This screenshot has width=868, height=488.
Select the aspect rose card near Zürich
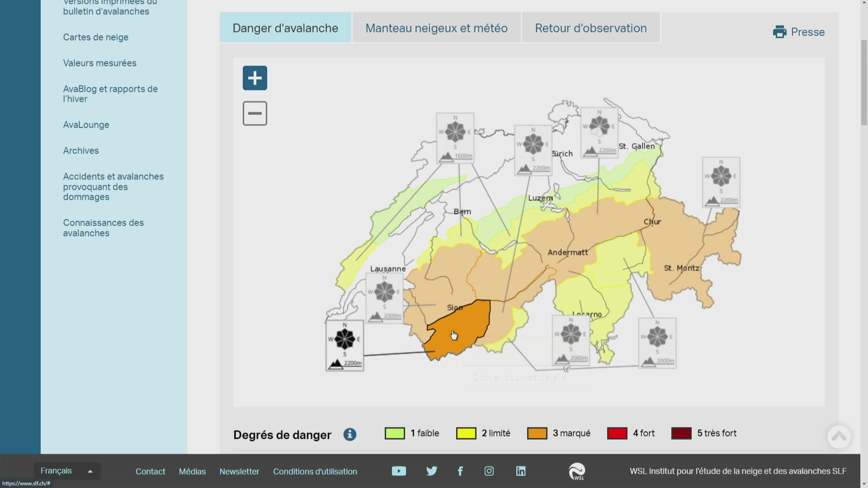533,150
